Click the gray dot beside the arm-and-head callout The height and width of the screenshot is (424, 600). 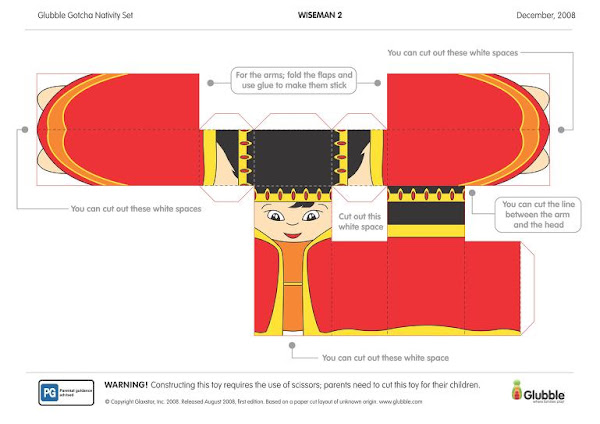point(472,193)
